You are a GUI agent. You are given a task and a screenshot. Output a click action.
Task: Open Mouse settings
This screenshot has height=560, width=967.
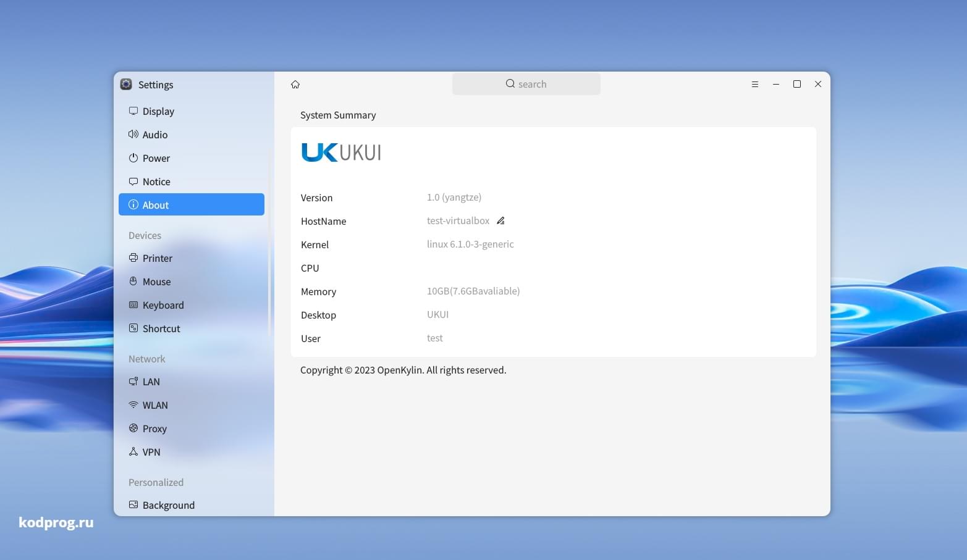point(192,282)
